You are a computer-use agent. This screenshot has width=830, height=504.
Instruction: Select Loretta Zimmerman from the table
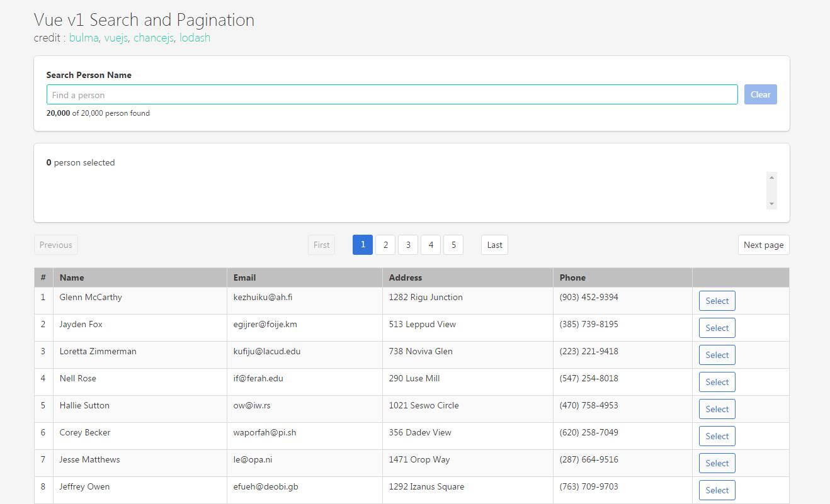coord(717,354)
